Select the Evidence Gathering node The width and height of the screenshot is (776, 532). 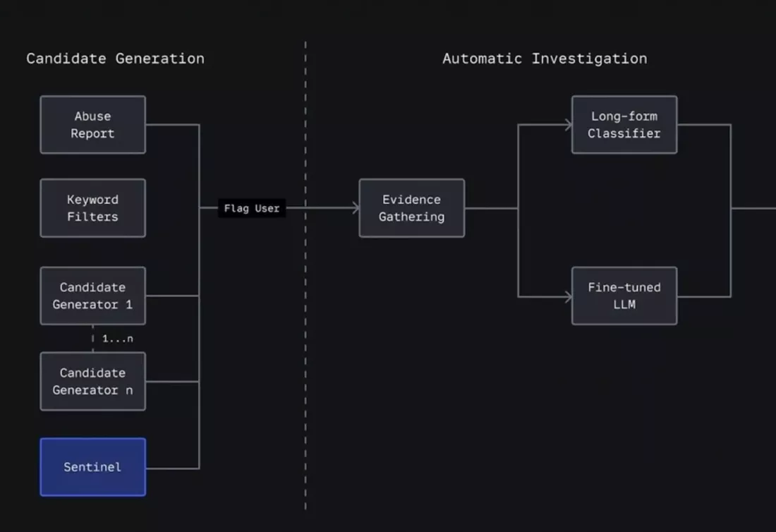(411, 208)
